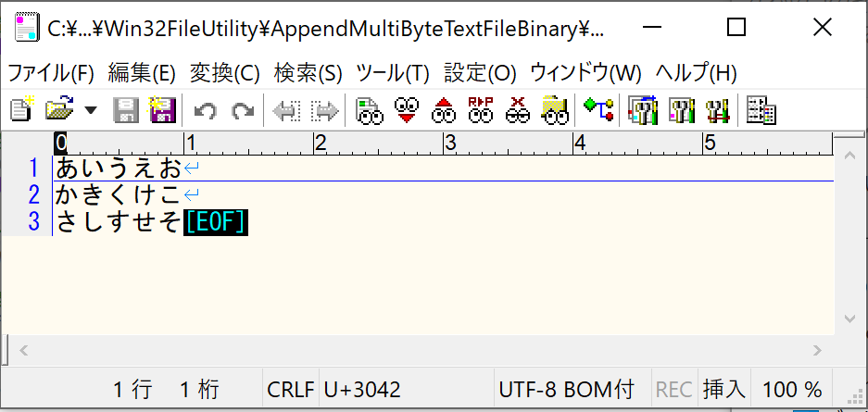This screenshot has height=412, width=868.
Task: Click the file path in the title bar
Action: click(x=325, y=30)
